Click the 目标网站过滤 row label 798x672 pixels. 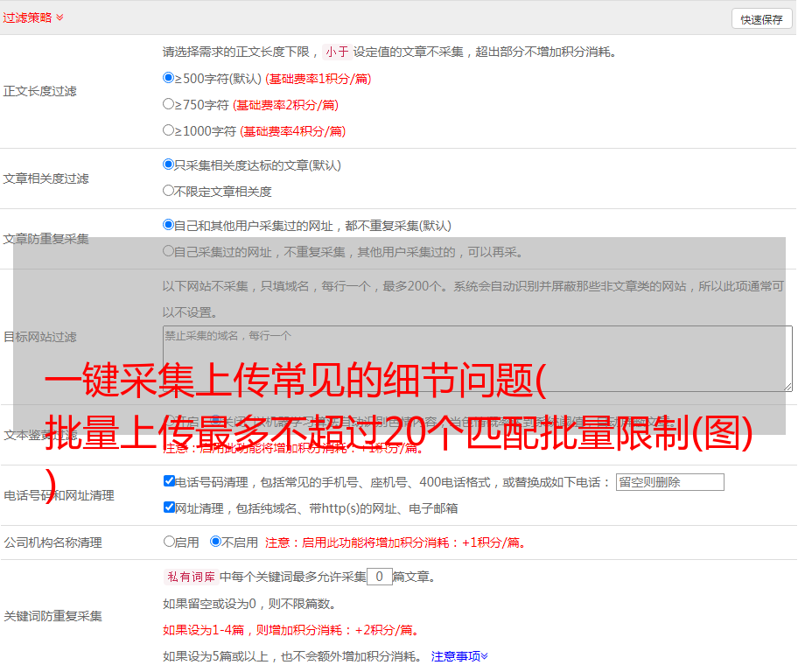point(39,337)
